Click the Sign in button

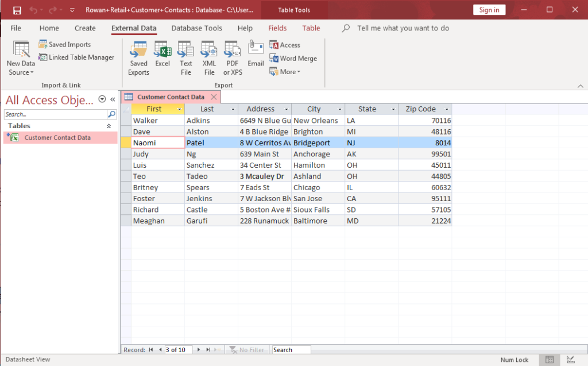pyautogui.click(x=489, y=9)
